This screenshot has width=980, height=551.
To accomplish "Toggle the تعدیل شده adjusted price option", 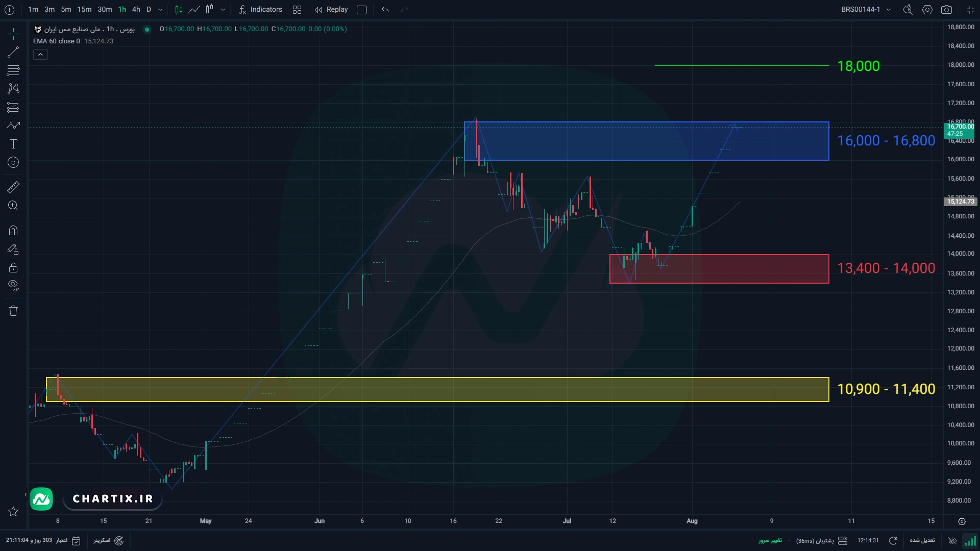I will (x=922, y=540).
